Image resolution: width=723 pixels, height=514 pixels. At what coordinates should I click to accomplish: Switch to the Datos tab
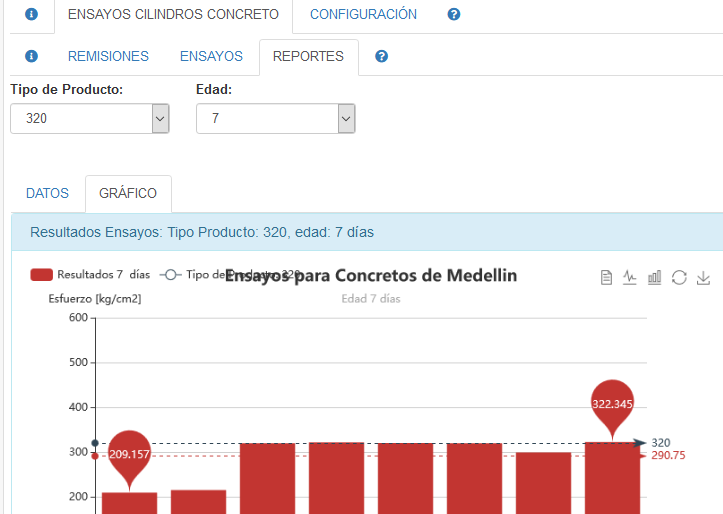tap(47, 193)
